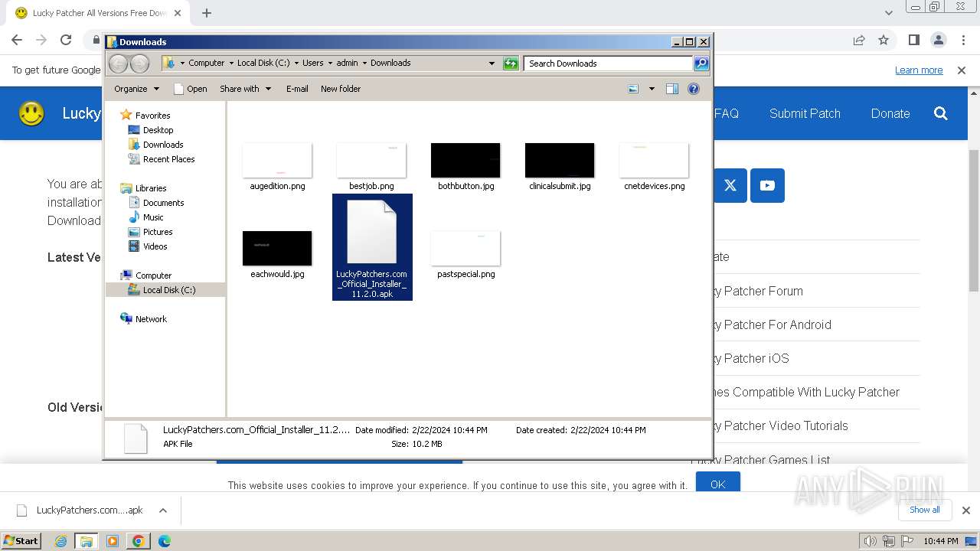This screenshot has width=980, height=551.
Task: Open Submit Patch menu on website
Action: click(x=805, y=113)
